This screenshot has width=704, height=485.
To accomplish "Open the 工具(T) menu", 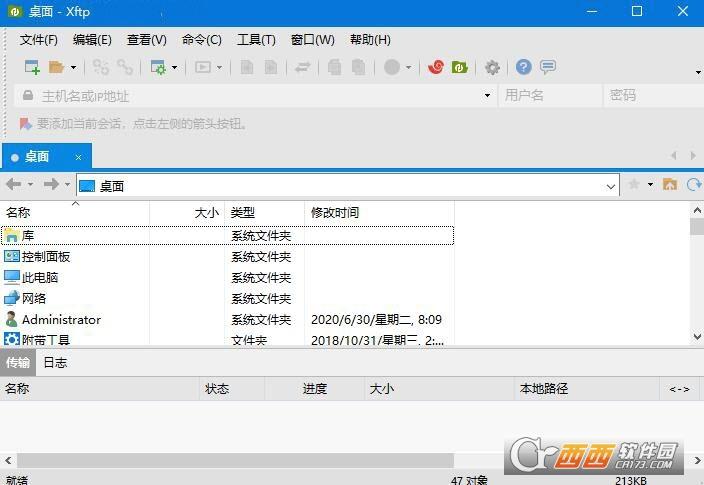I will coord(256,40).
